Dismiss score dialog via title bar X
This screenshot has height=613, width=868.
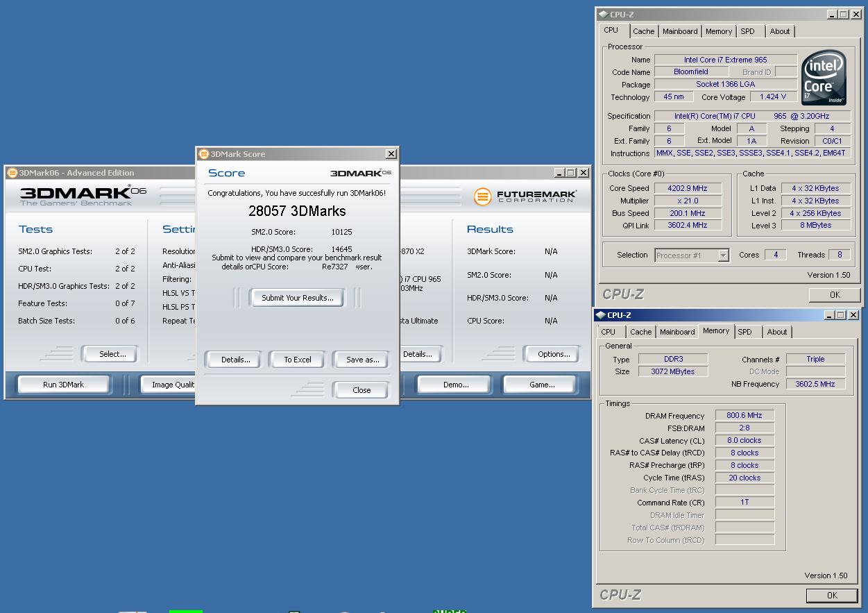(x=391, y=154)
